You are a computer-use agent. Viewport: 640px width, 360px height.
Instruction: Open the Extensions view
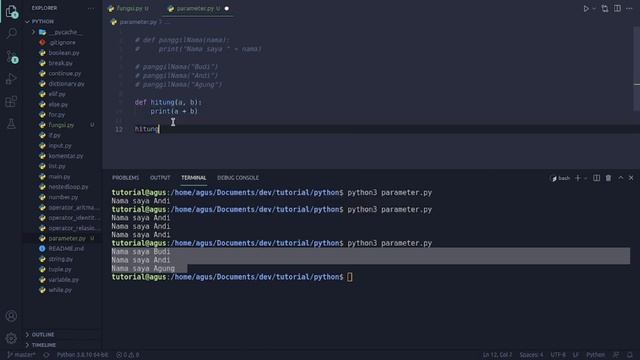[11, 101]
